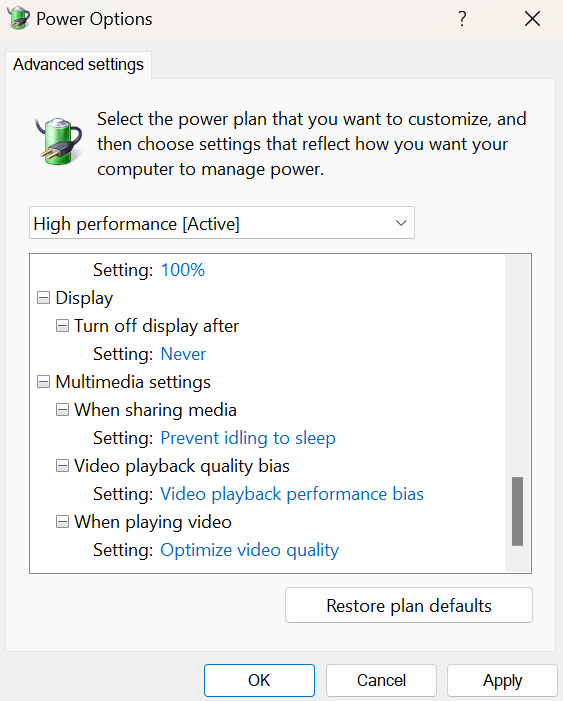Click Video playback performance bias value
Image resolution: width=563 pixels, height=701 pixels.
[292, 494]
